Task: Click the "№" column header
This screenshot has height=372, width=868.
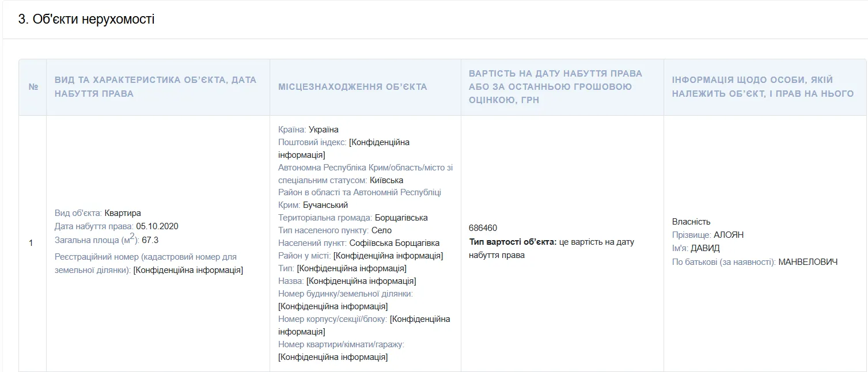Action: pyautogui.click(x=33, y=87)
